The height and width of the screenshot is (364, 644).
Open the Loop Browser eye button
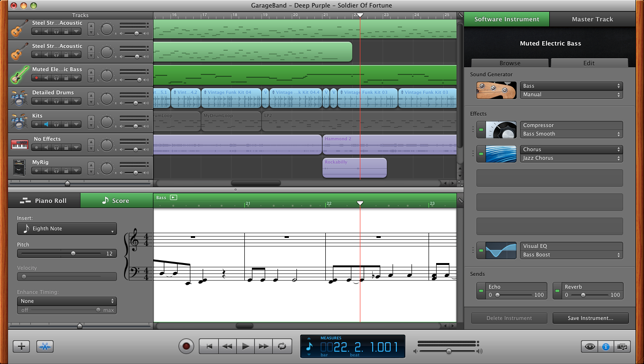point(590,346)
